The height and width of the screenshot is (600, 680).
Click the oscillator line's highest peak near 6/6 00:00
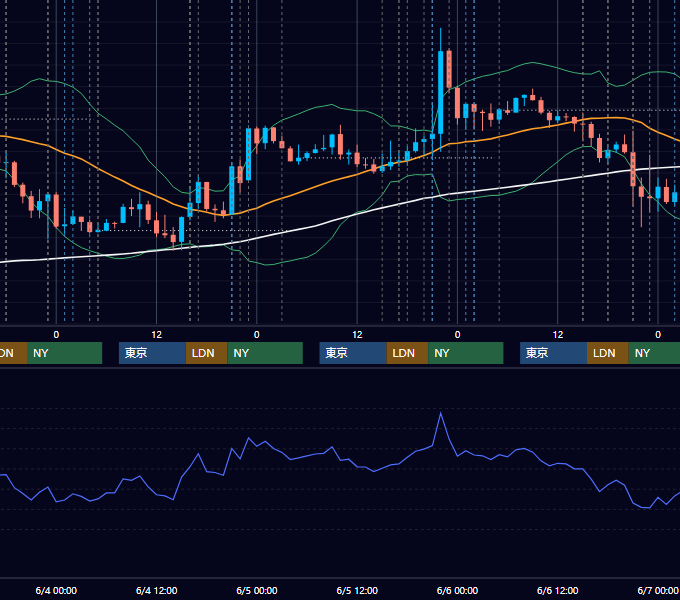coord(441,413)
